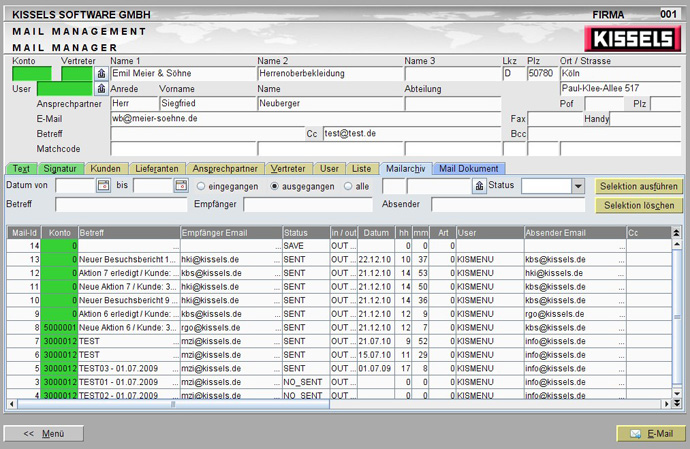
Task: Focus the Bcc input field
Action: point(604,134)
